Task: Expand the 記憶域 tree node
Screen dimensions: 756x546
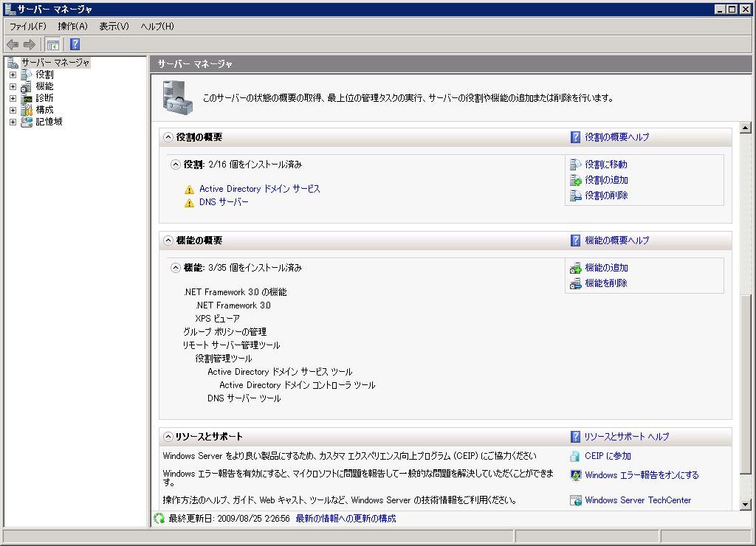Action: pyautogui.click(x=13, y=122)
